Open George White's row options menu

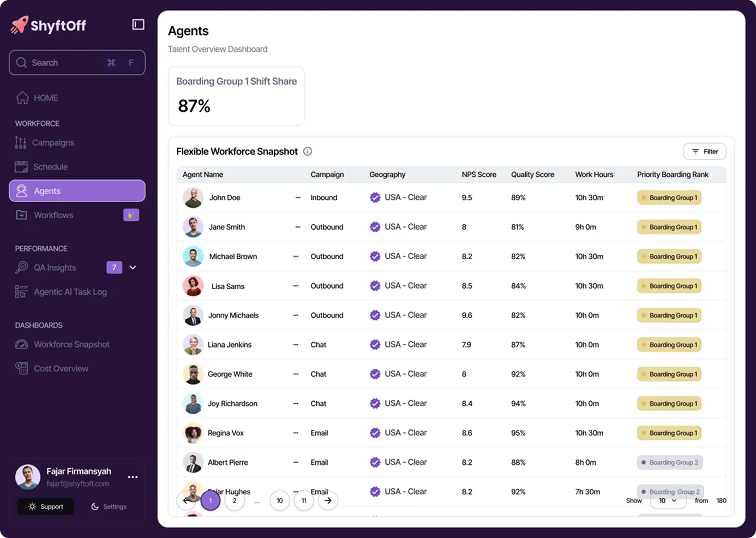point(296,374)
